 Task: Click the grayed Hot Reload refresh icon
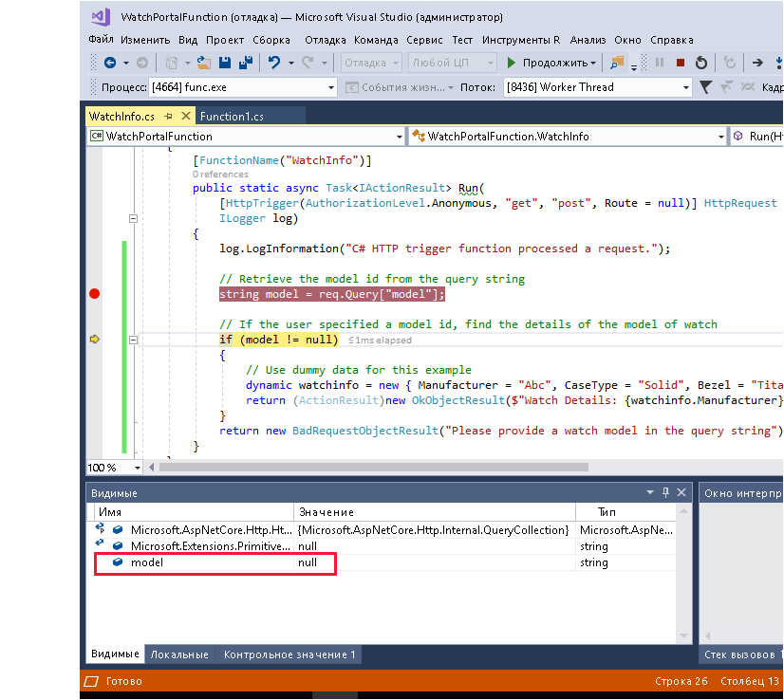[730, 63]
